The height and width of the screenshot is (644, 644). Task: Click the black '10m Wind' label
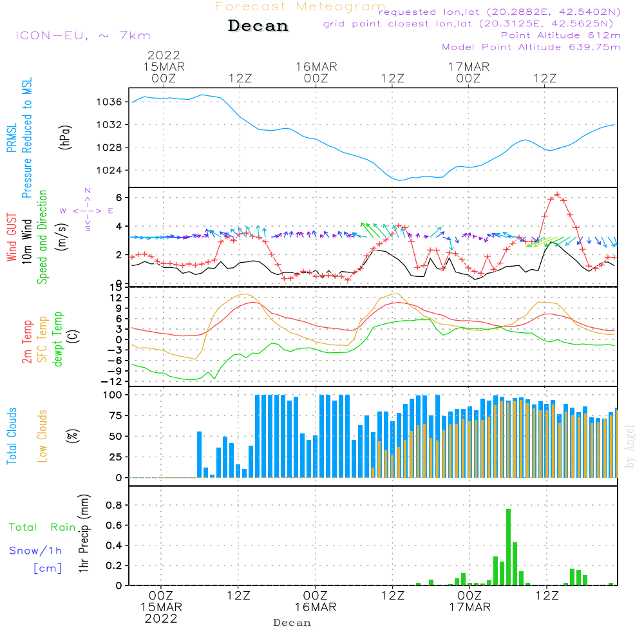click(x=26, y=241)
